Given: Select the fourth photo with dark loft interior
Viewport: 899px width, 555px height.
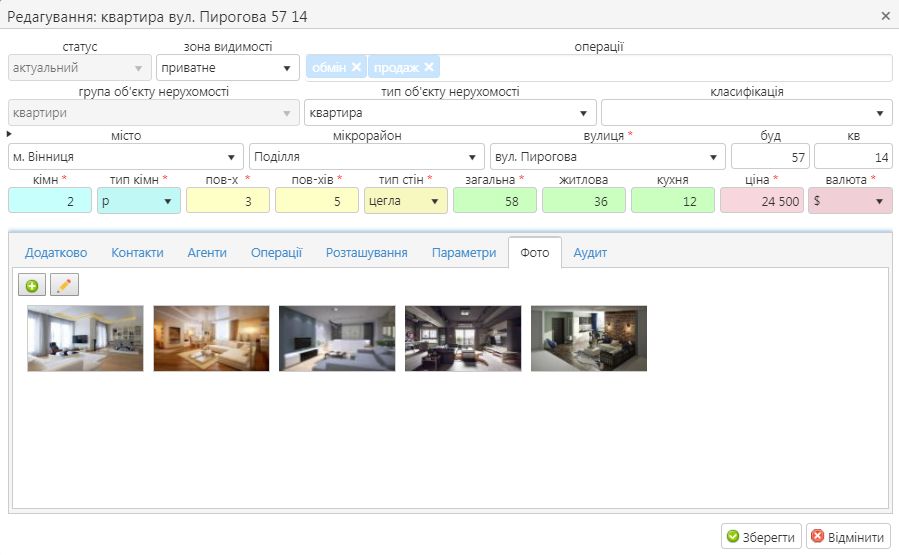Looking at the screenshot, I should point(463,338).
